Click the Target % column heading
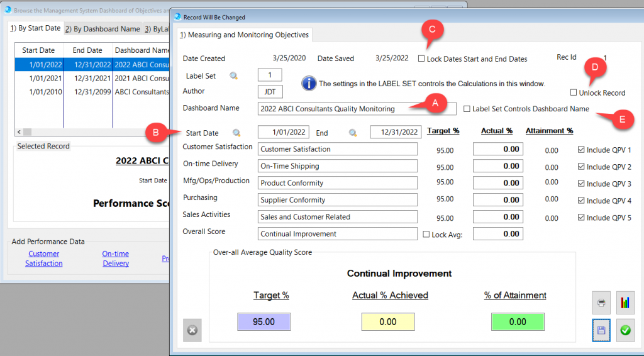This screenshot has width=644, height=356. click(x=443, y=131)
